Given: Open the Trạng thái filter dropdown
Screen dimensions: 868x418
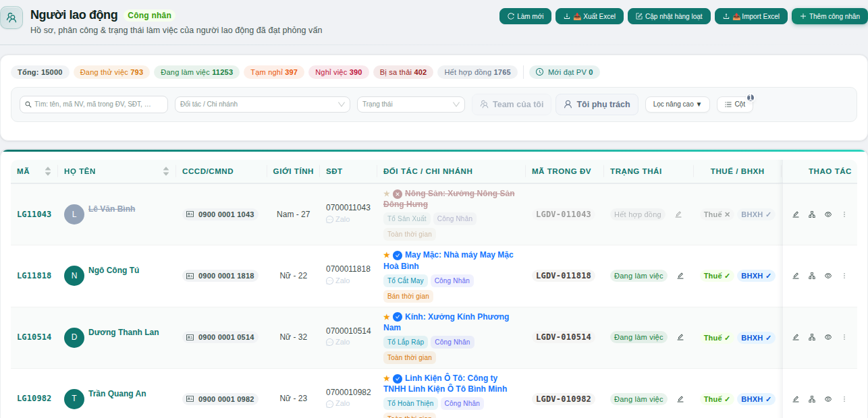Looking at the screenshot, I should click(411, 104).
